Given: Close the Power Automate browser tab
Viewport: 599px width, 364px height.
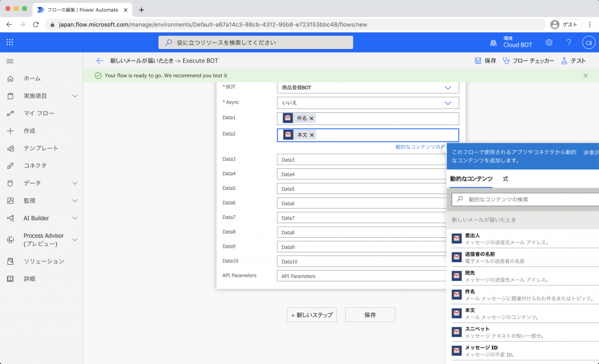Looking at the screenshot, I should click(x=126, y=10).
